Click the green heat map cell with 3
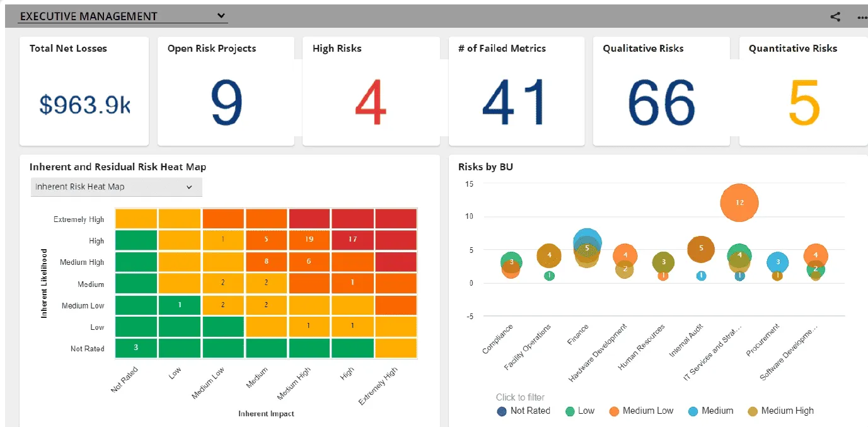Image resolution: width=868 pixels, height=427 pixels. tap(136, 348)
